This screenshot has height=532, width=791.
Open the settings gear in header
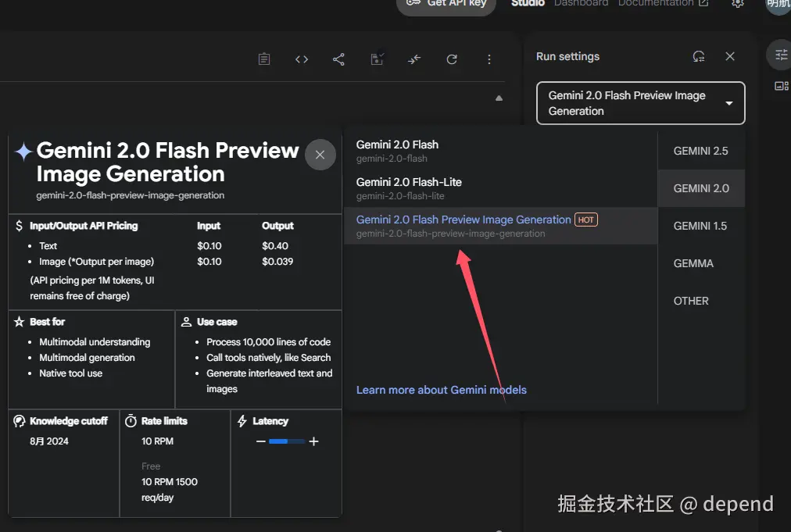738,3
